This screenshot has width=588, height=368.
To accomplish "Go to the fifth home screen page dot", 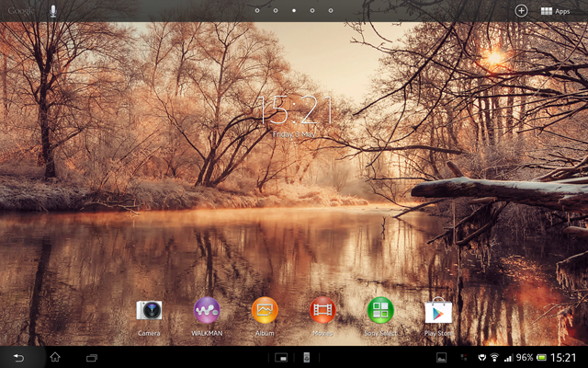I will tap(331, 10).
